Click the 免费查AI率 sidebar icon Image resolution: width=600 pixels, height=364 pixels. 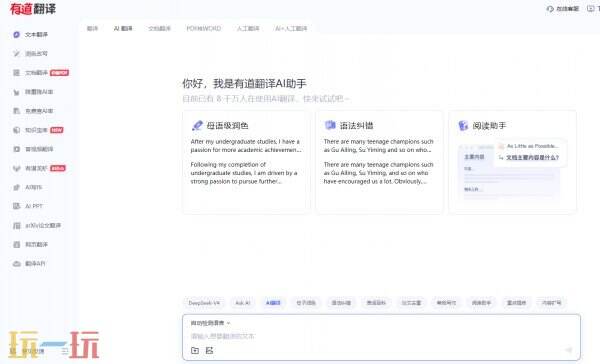tap(16, 111)
